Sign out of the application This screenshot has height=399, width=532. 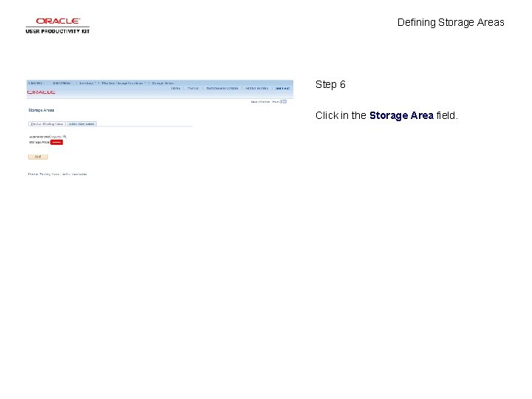pos(282,88)
